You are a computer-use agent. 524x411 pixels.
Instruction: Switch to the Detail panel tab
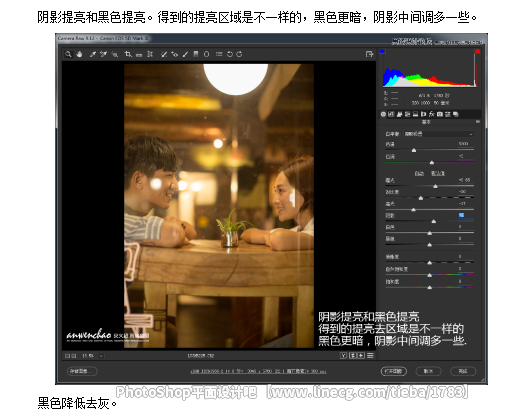399,114
